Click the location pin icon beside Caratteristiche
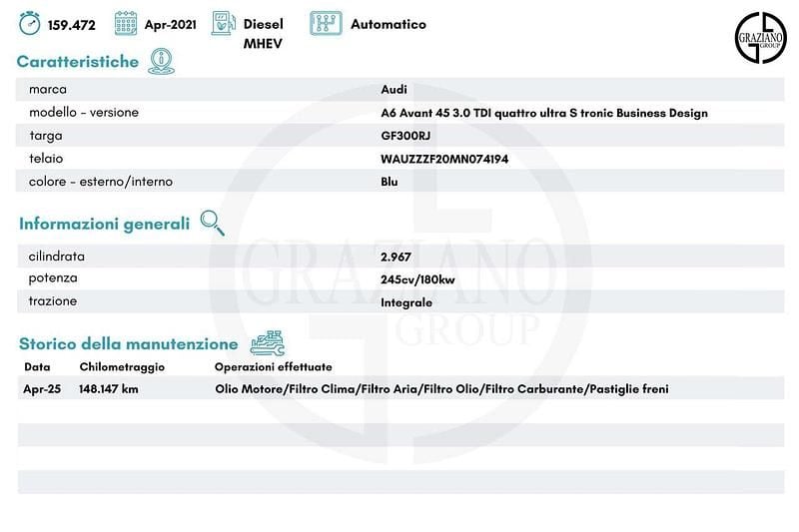Screen dimensions: 799x532 click(x=160, y=62)
